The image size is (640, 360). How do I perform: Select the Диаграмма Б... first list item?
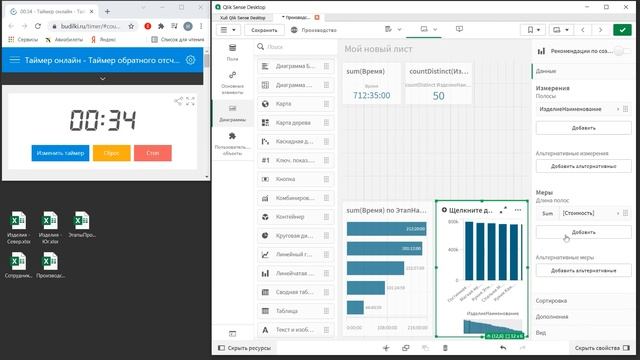pyautogui.click(x=296, y=66)
